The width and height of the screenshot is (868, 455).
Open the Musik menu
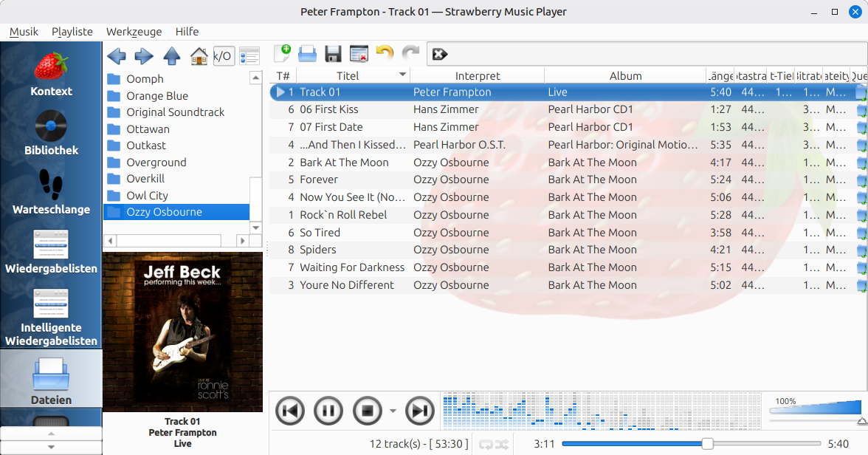click(x=24, y=32)
